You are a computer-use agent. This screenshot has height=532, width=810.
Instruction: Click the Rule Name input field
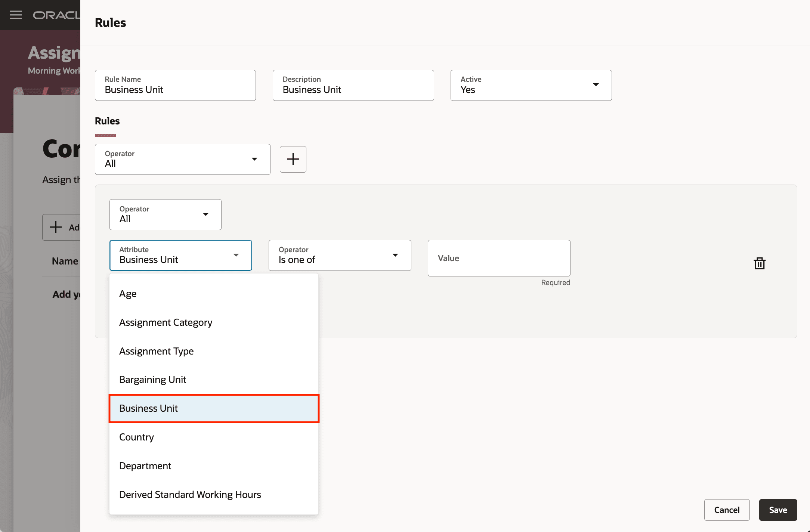click(x=175, y=89)
